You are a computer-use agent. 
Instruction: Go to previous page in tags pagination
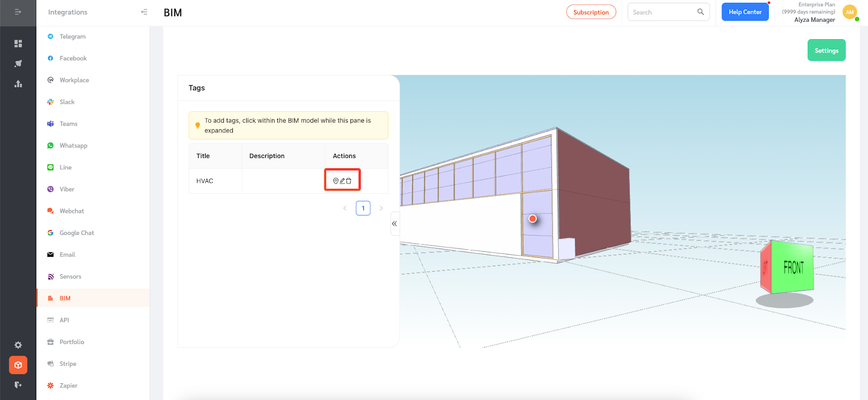[x=345, y=208]
